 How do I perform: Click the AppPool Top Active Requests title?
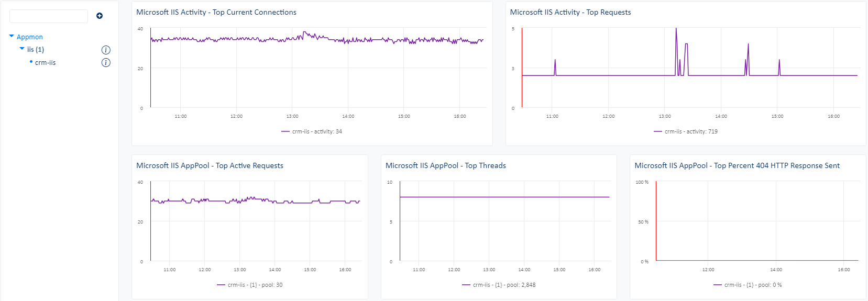tap(210, 165)
